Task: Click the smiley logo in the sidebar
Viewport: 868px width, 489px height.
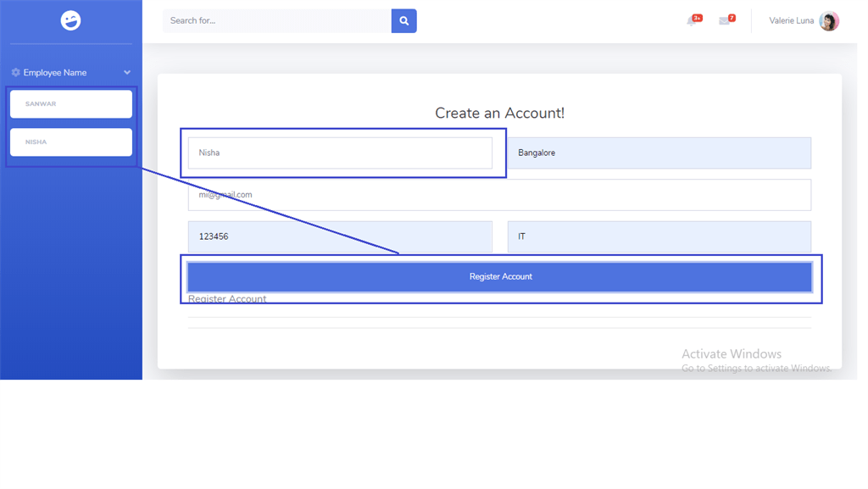Action: click(x=70, y=20)
